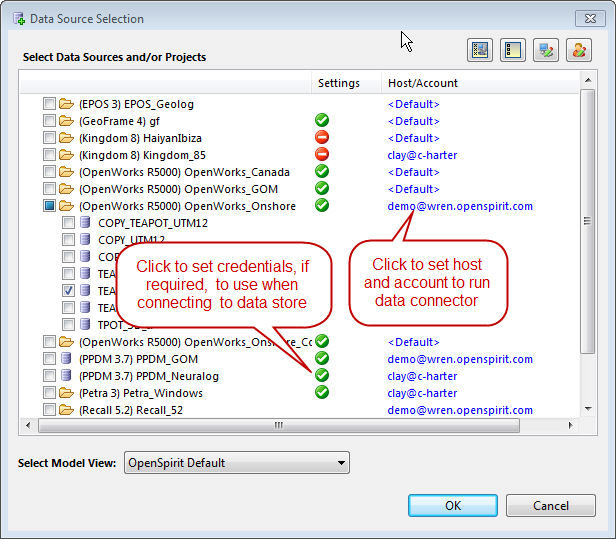Click horizontal scrollbar left arrow

pyautogui.click(x=28, y=425)
